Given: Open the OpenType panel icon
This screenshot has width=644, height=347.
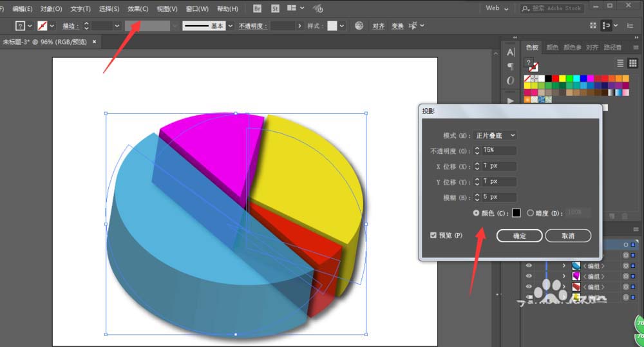Looking at the screenshot, I should 511,80.
